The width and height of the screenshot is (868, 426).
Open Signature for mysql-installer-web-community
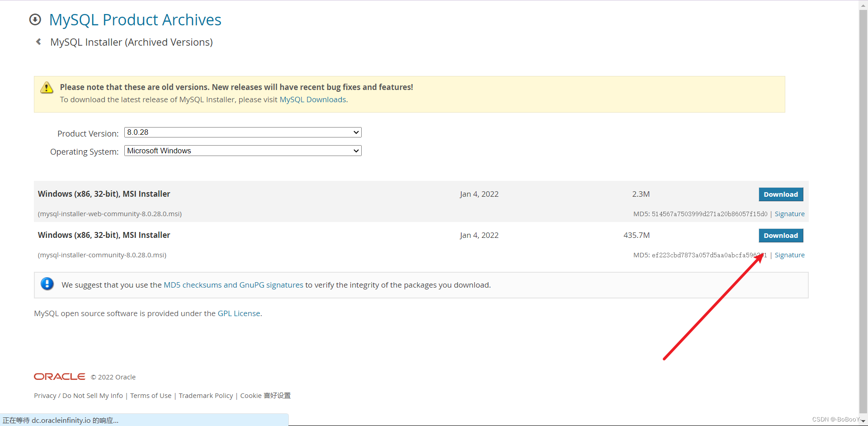789,214
